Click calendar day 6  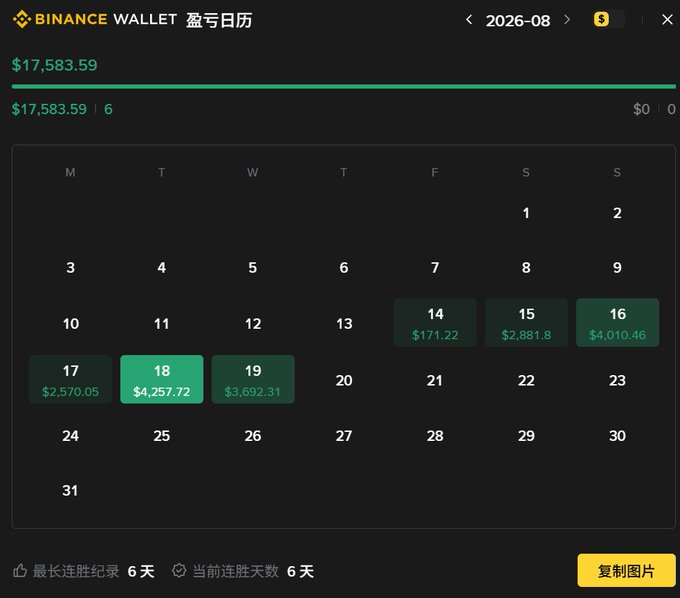click(x=344, y=268)
